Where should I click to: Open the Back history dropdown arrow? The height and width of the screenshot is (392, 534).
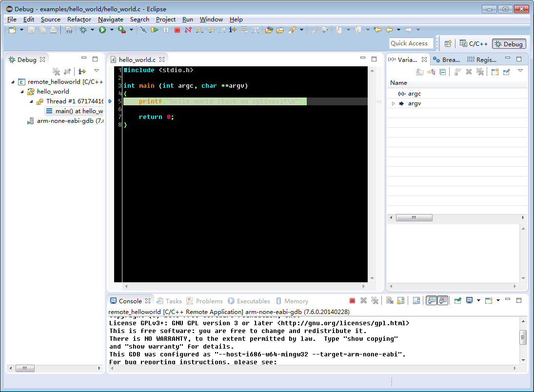398,30
